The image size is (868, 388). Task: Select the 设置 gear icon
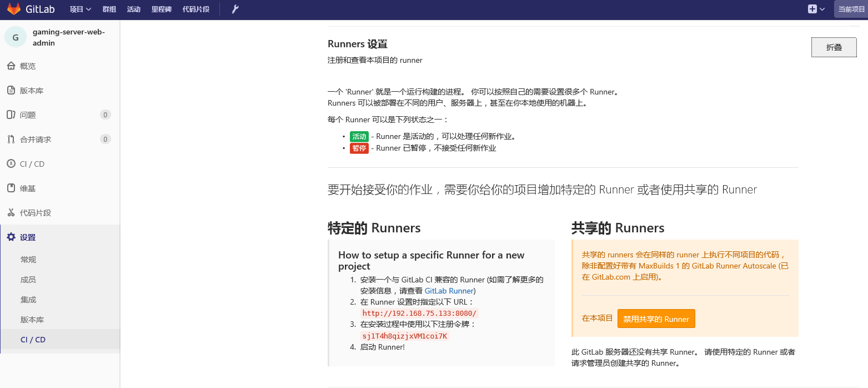(11, 237)
